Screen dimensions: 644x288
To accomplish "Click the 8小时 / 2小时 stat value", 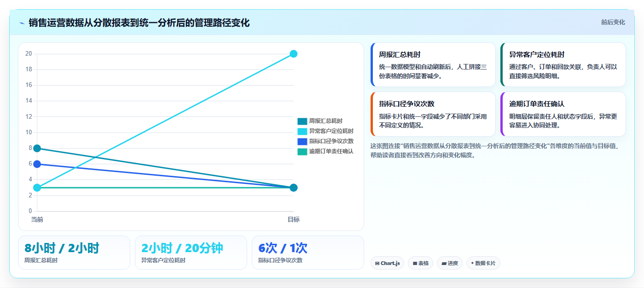I will 62,248.
